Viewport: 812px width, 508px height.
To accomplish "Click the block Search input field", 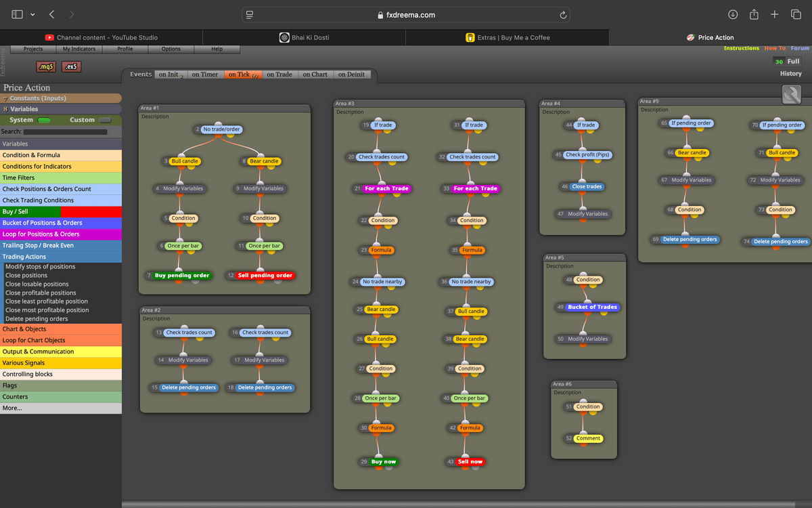I will (65, 132).
